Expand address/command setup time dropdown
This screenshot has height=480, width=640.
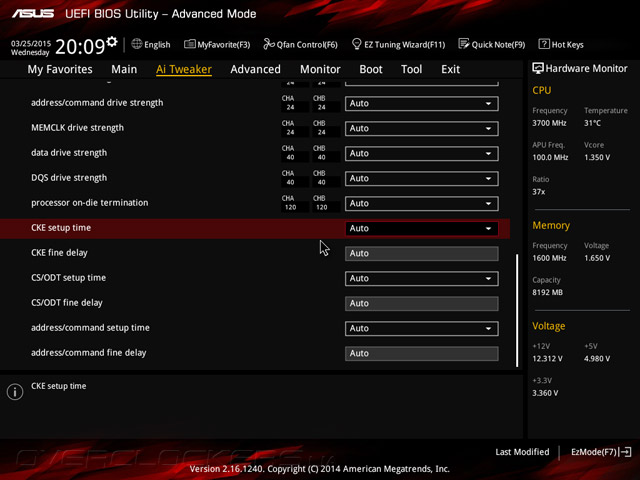tap(422, 329)
